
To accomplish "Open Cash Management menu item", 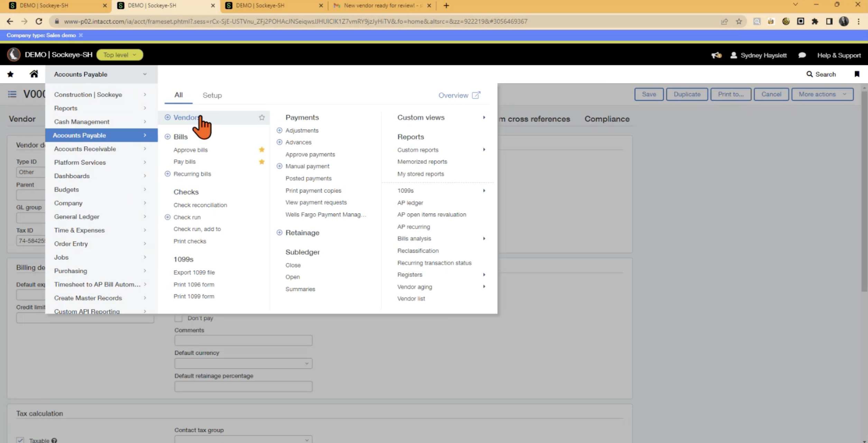I will (101, 122).
